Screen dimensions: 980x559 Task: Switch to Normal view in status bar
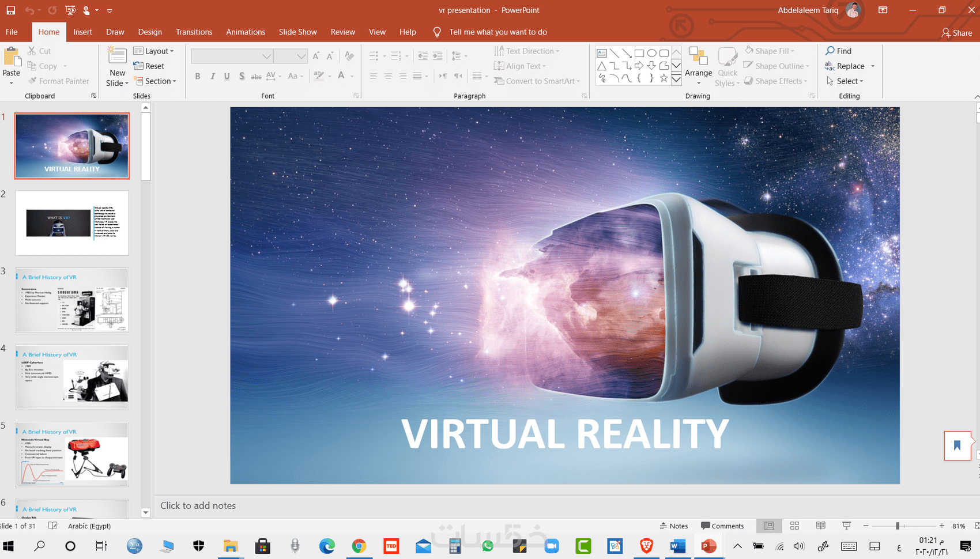[x=769, y=526]
